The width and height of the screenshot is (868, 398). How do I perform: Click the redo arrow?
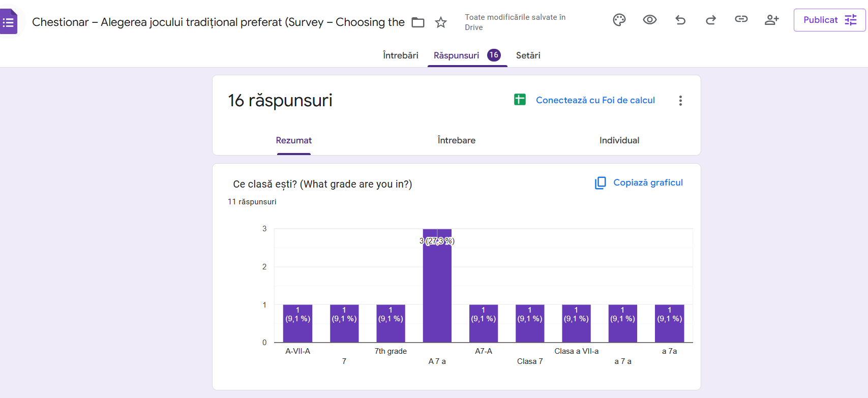(711, 20)
